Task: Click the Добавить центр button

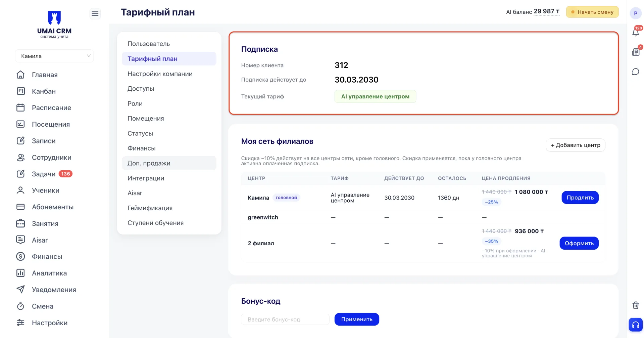Action: 575,145
